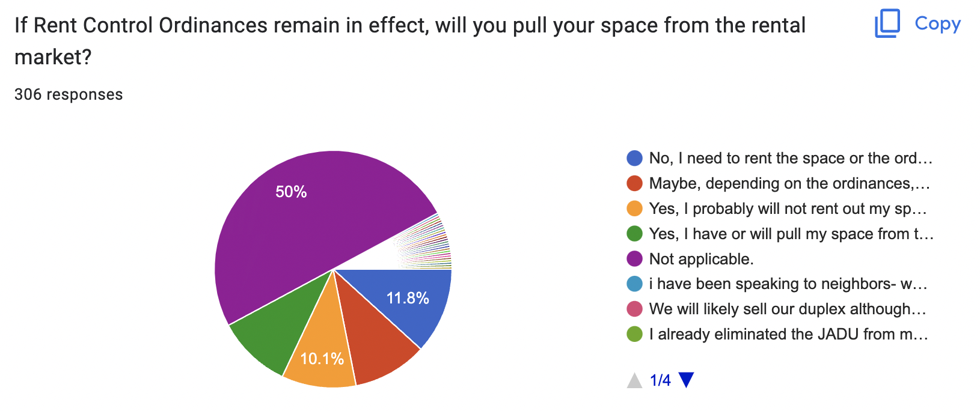Click the Copy chart icon
980x411 pixels.
(x=887, y=24)
